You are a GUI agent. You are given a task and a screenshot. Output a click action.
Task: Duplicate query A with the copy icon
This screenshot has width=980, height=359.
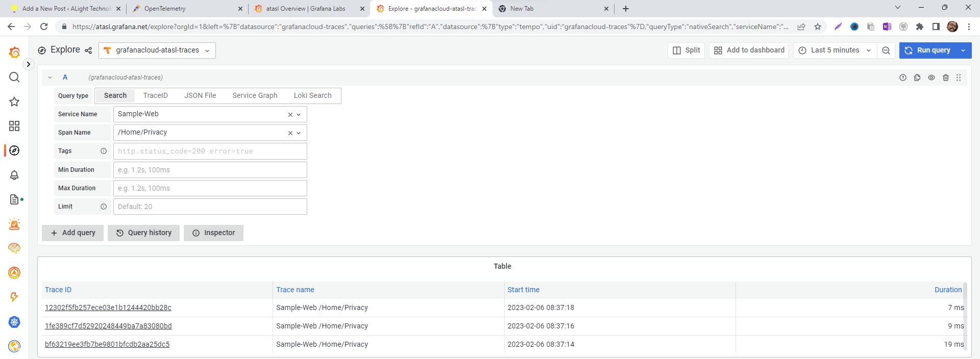(917, 78)
